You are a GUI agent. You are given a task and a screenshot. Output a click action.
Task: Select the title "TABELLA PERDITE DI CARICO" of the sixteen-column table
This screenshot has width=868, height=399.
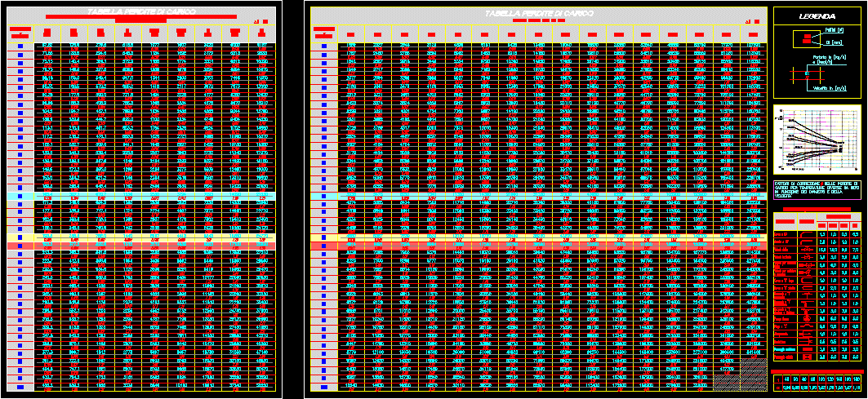click(x=539, y=13)
